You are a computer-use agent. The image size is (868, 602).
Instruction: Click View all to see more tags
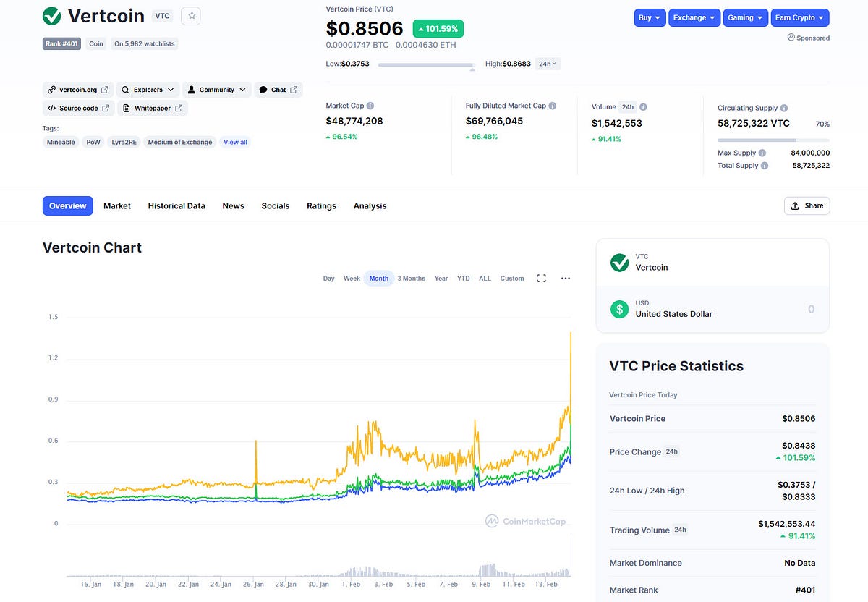tap(234, 142)
